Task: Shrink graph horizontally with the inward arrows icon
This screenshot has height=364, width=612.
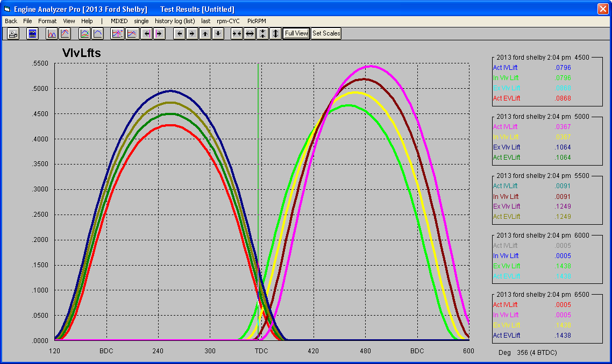Action: [237, 33]
